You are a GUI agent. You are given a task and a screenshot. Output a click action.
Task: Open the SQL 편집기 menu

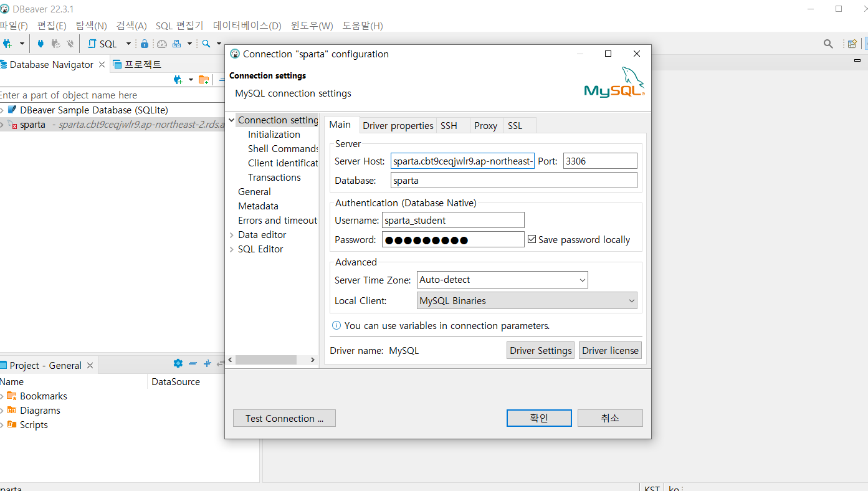click(x=179, y=26)
